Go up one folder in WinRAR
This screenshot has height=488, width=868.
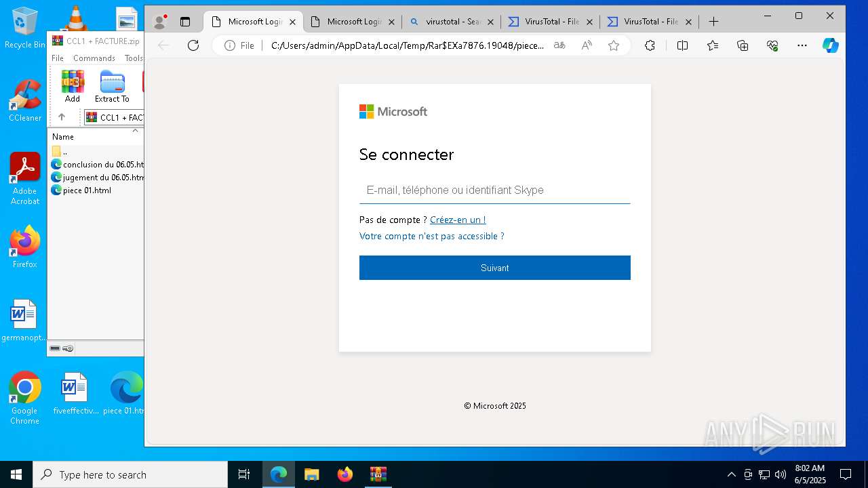[x=62, y=117]
